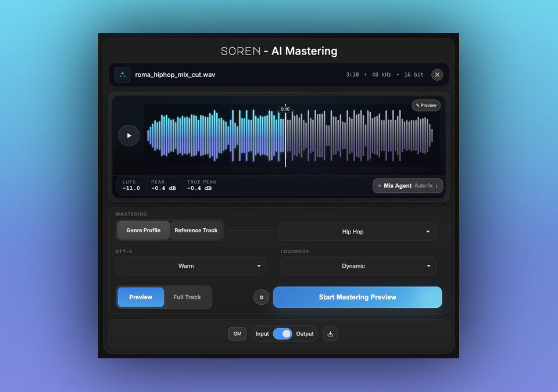The width and height of the screenshot is (558, 392).
Task: Click the pencil Preview badge on waveform
Action: (426, 106)
